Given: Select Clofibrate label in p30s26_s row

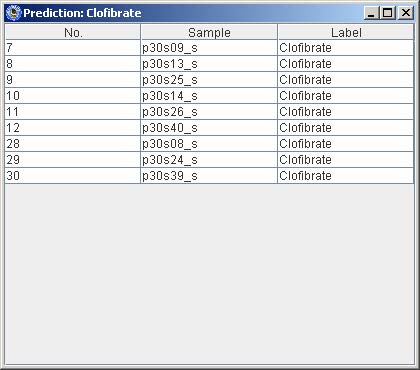Looking at the screenshot, I should pyautogui.click(x=346, y=112).
